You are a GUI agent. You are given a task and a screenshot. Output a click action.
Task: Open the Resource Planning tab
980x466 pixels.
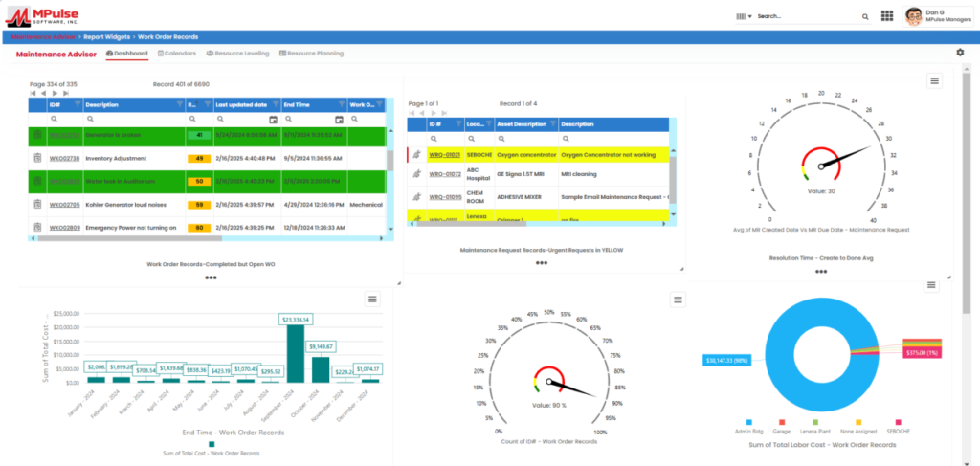(x=311, y=54)
